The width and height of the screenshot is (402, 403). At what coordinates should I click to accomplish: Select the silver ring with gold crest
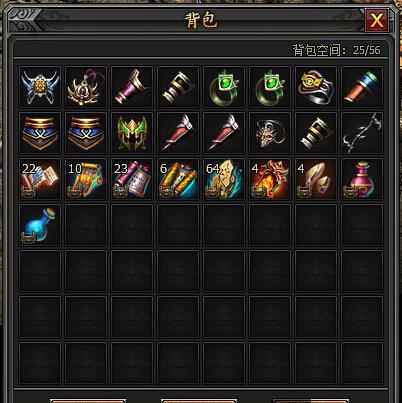point(316,87)
